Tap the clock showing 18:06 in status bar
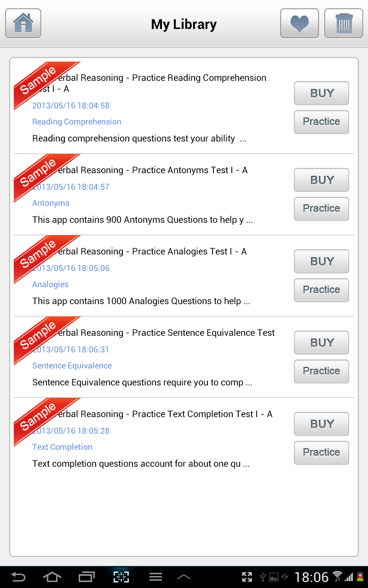Image resolution: width=368 pixels, height=588 pixels. click(311, 577)
